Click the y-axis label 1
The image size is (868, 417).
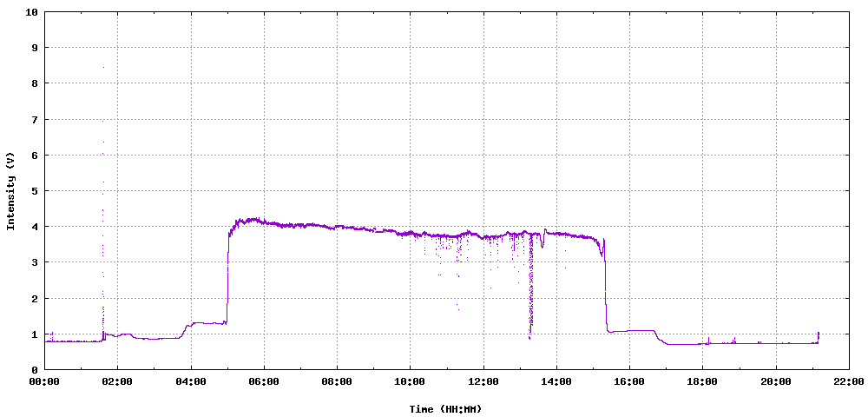pyautogui.click(x=35, y=334)
